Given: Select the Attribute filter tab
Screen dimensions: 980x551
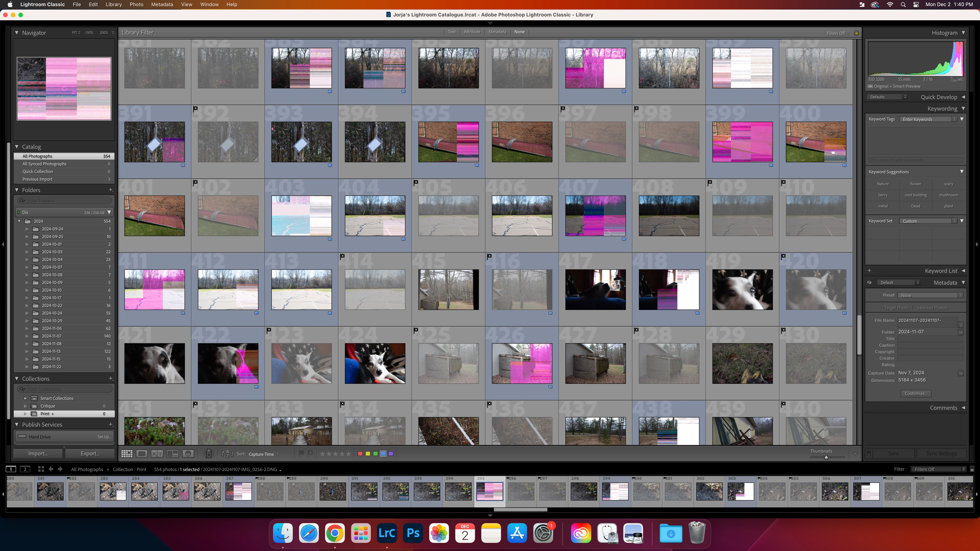Looking at the screenshot, I should click(x=472, y=32).
